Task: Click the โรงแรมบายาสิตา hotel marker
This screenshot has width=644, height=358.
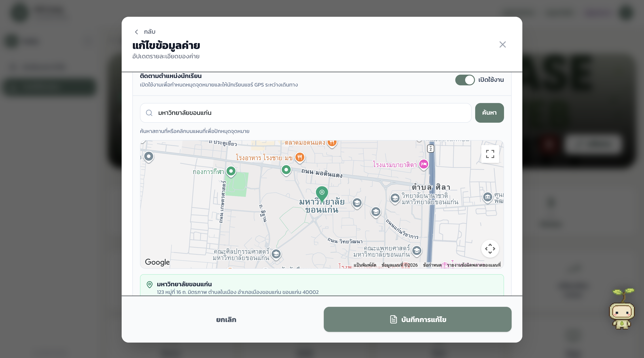Action: pyautogui.click(x=424, y=165)
